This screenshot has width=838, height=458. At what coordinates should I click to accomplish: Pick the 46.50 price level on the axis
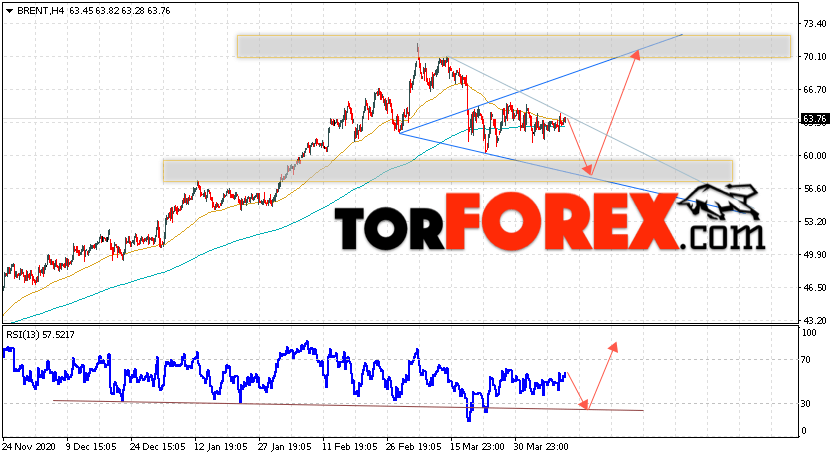pyautogui.click(x=815, y=288)
